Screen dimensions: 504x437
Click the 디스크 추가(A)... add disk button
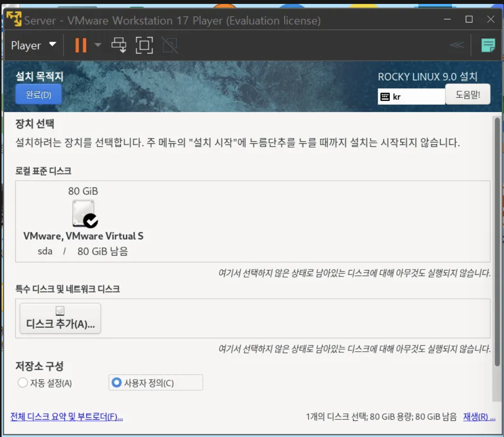(x=60, y=318)
